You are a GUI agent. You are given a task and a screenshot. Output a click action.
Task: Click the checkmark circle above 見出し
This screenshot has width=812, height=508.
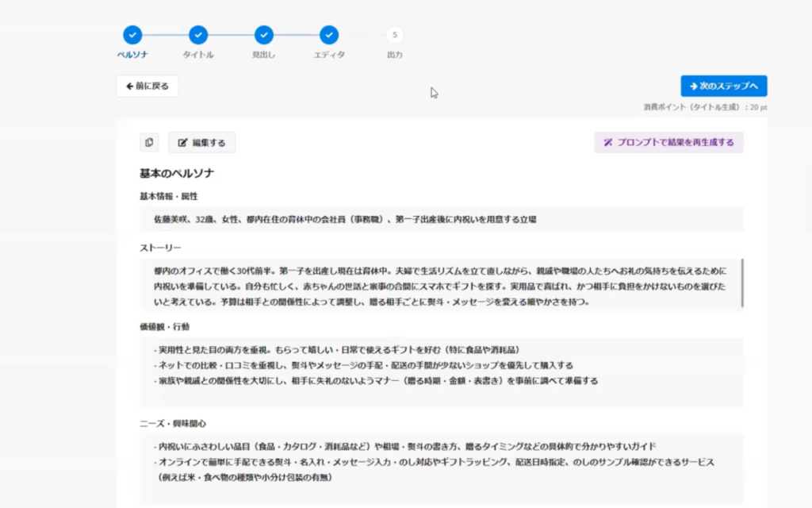click(264, 35)
